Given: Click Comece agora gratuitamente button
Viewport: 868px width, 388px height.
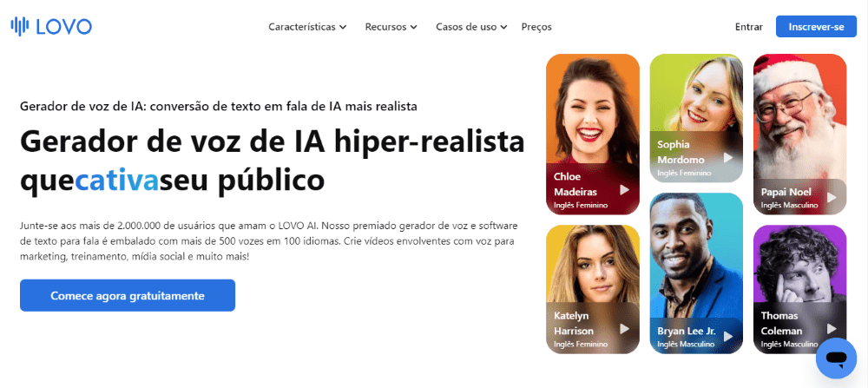Looking at the screenshot, I should pyautogui.click(x=128, y=296).
